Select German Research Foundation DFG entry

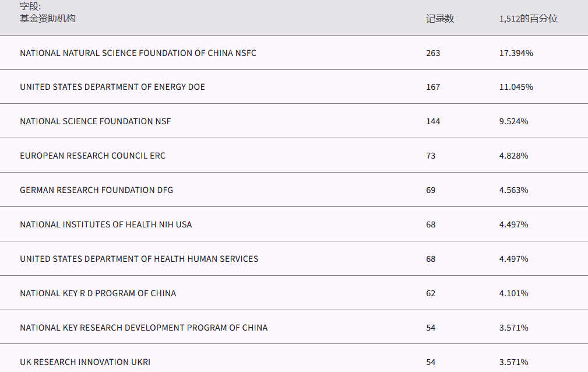[96, 190]
